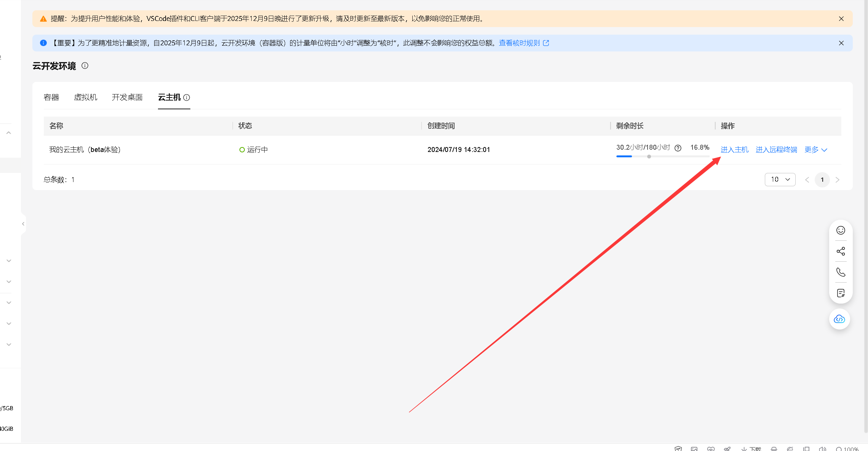Viewport: 868px width, 451px height.
Task: Collapse the left panel with the chevron
Action: pos(24,223)
